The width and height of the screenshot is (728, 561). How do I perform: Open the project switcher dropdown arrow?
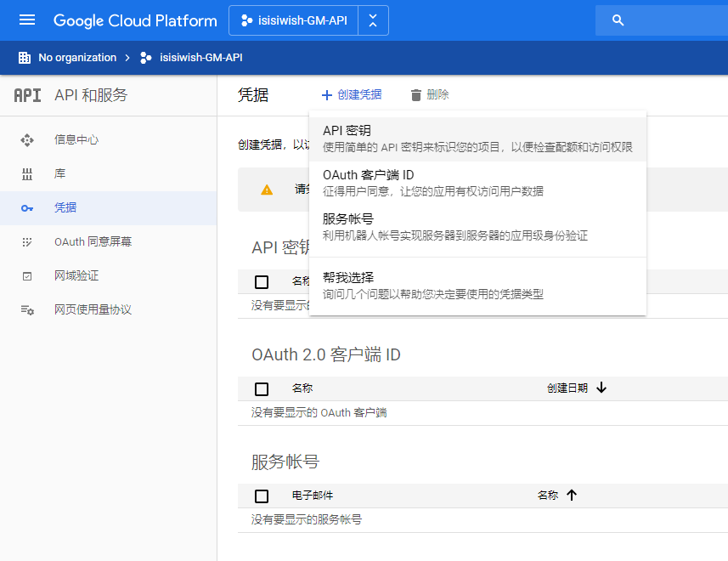click(x=373, y=20)
